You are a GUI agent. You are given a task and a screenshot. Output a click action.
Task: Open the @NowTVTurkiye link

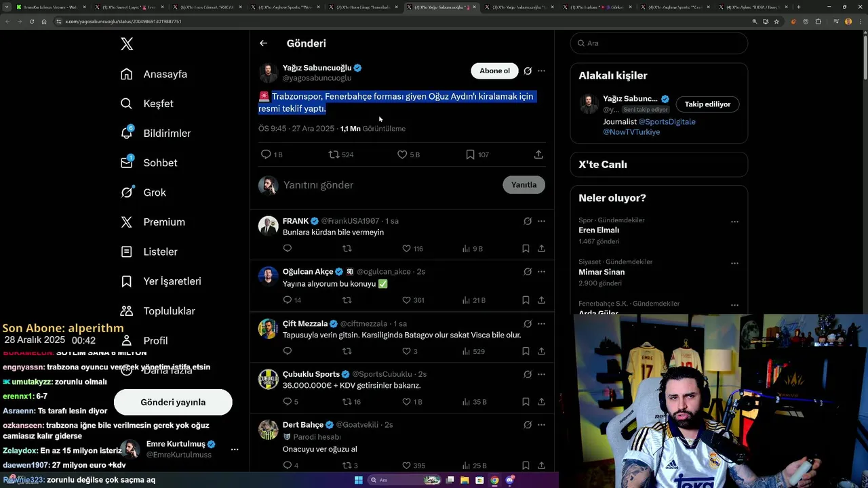631,132
